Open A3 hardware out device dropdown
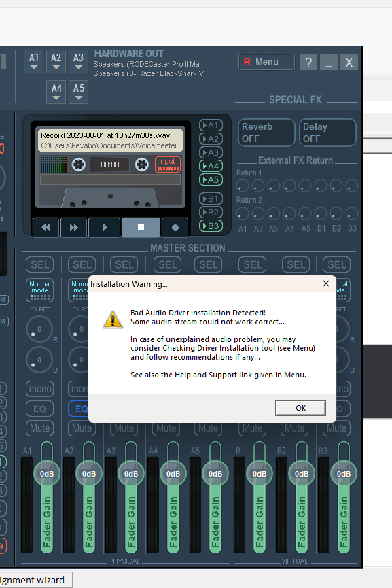This screenshot has width=392, height=588. click(78, 61)
